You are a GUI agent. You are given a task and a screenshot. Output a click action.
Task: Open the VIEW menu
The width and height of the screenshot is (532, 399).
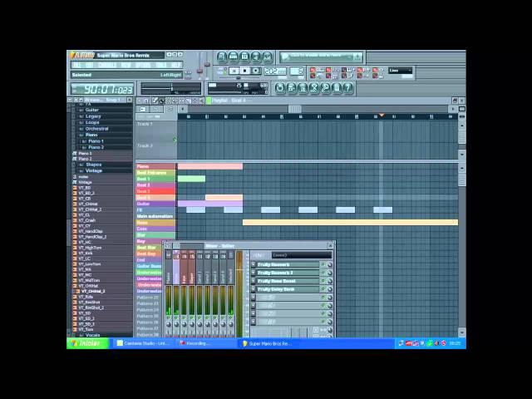click(x=126, y=65)
